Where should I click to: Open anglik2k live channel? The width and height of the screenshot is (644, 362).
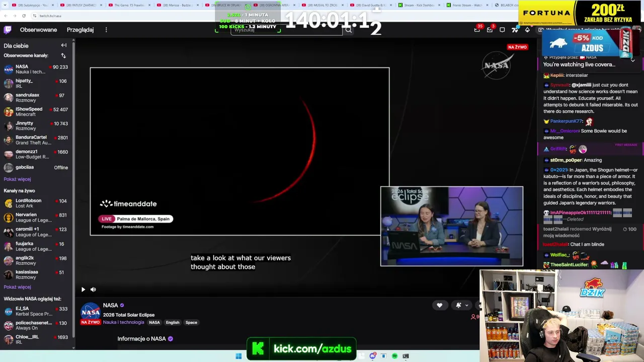click(36, 260)
